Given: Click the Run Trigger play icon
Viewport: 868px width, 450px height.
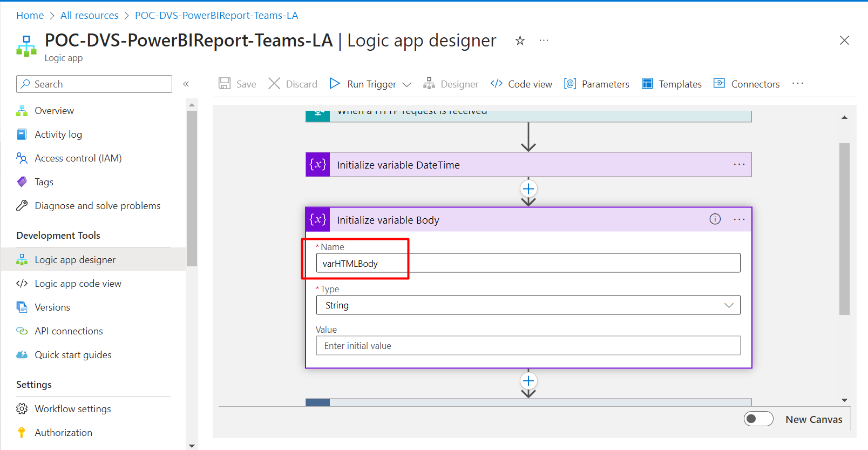Looking at the screenshot, I should [335, 83].
